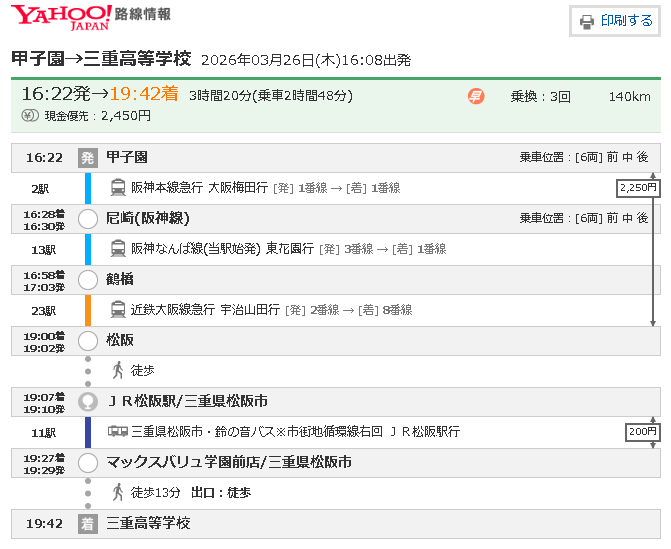
Task: Click the yen coin icon beside 現金優先
Action: click(30, 116)
